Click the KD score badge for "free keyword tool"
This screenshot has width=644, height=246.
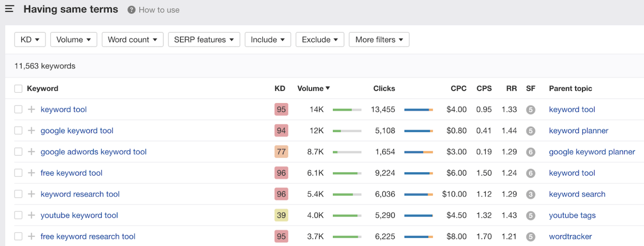[281, 173]
